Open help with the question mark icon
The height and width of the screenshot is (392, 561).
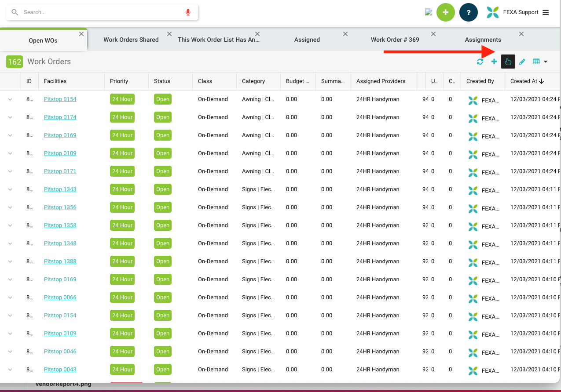[x=468, y=12]
